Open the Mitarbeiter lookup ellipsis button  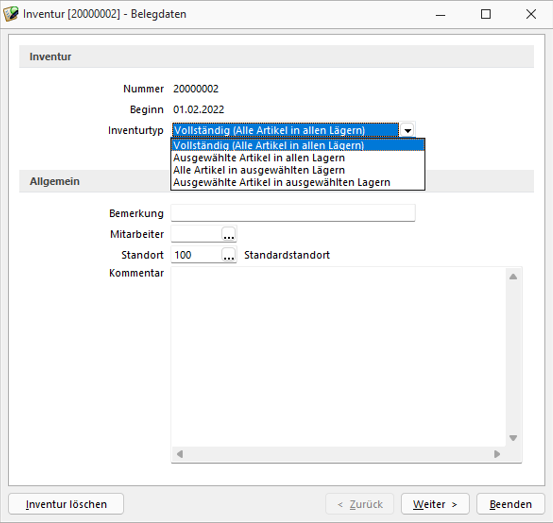point(229,234)
